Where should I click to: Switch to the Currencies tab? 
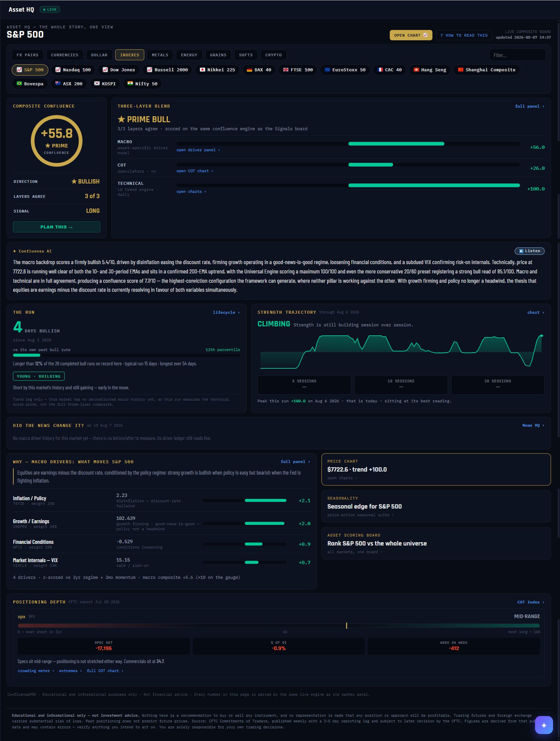pos(65,55)
